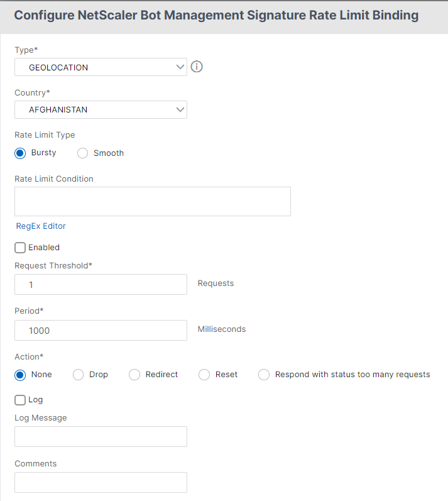This screenshot has height=501, width=448.
Task: Select the Reset action radio button
Action: coord(204,375)
